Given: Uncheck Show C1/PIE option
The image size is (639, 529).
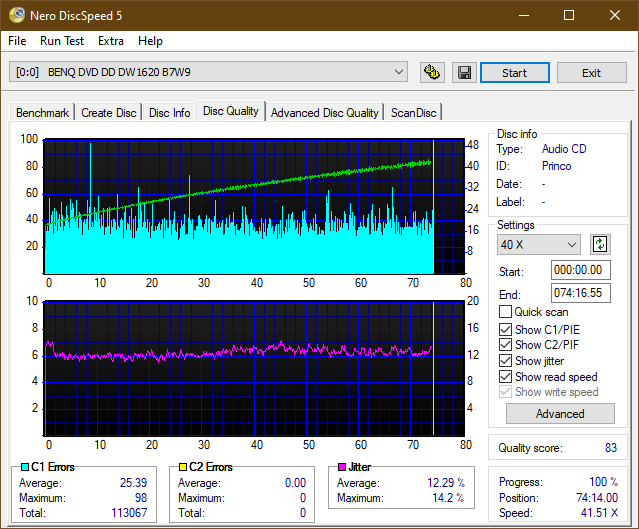Looking at the screenshot, I should pos(506,329).
